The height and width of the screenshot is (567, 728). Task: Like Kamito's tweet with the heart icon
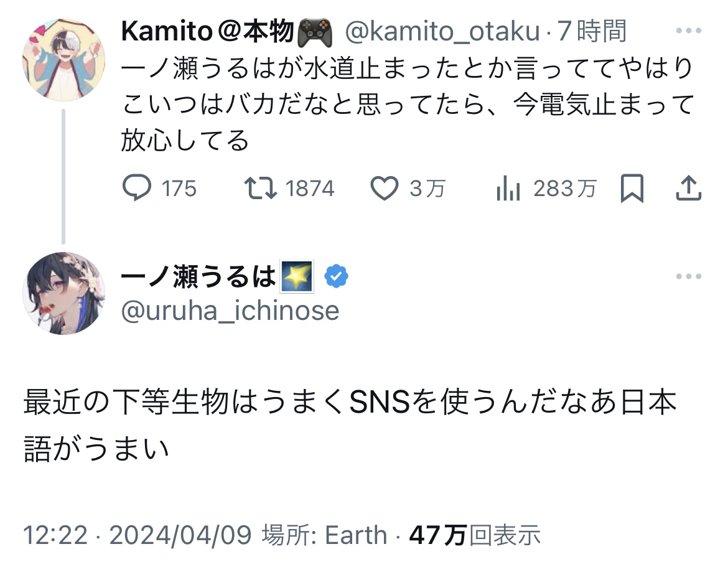385,189
